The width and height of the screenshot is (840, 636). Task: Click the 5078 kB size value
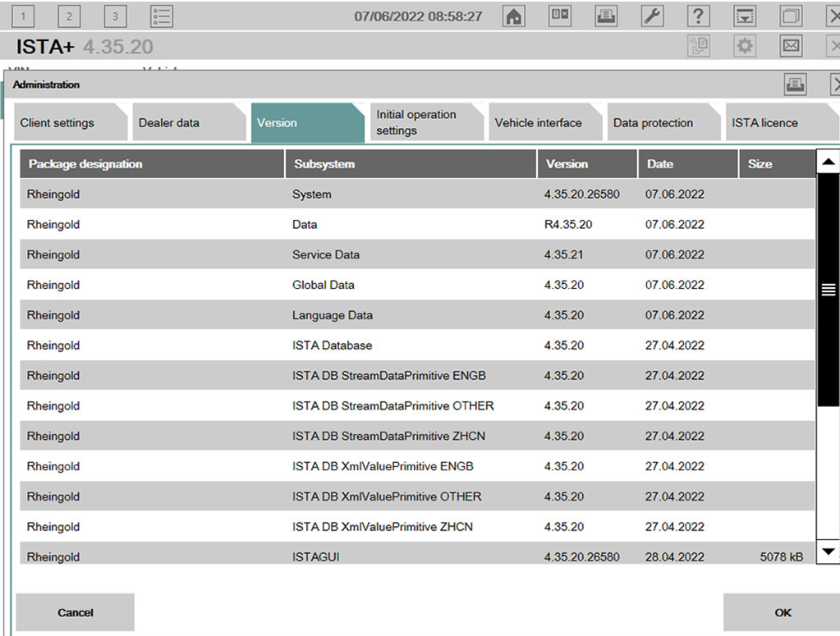[x=781, y=556]
